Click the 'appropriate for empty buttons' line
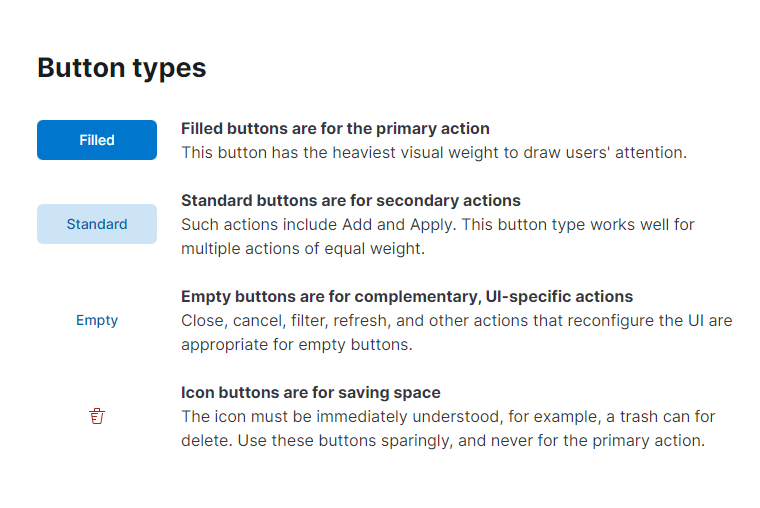 pyautogui.click(x=297, y=345)
